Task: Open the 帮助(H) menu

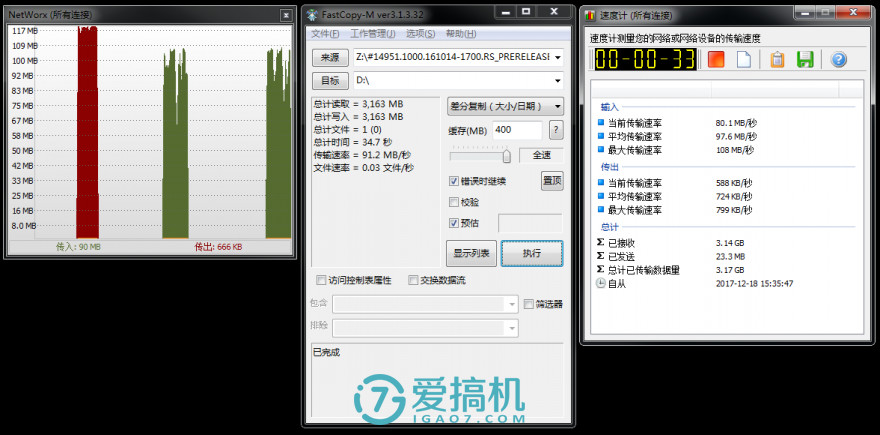Action: tap(461, 34)
